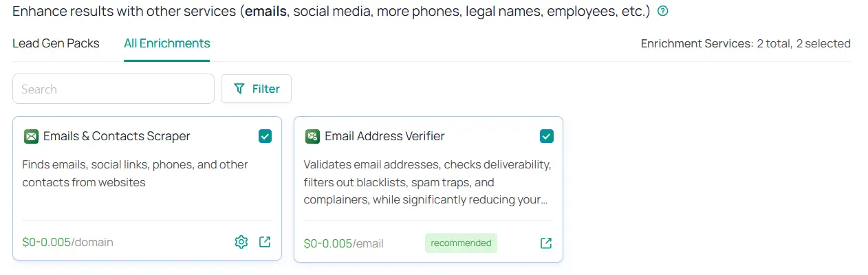This screenshot has height=275, width=868.
Task: Click the Email Address Verifier title
Action: 384,136
